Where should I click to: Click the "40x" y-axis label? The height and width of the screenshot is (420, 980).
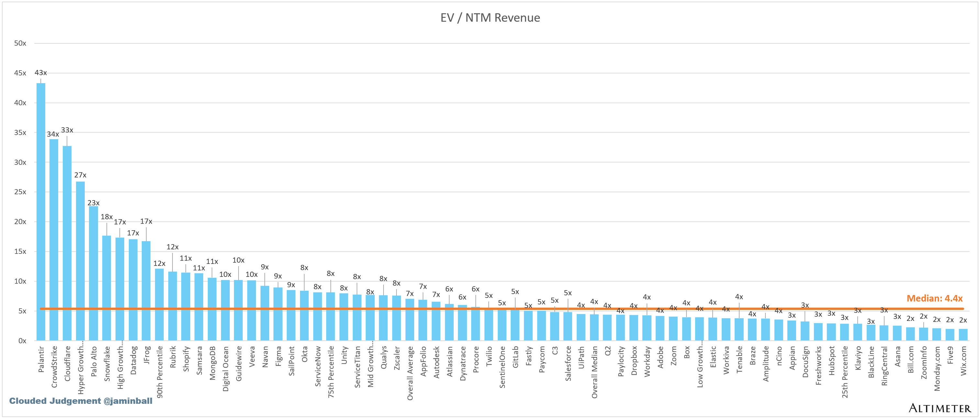click(20, 103)
